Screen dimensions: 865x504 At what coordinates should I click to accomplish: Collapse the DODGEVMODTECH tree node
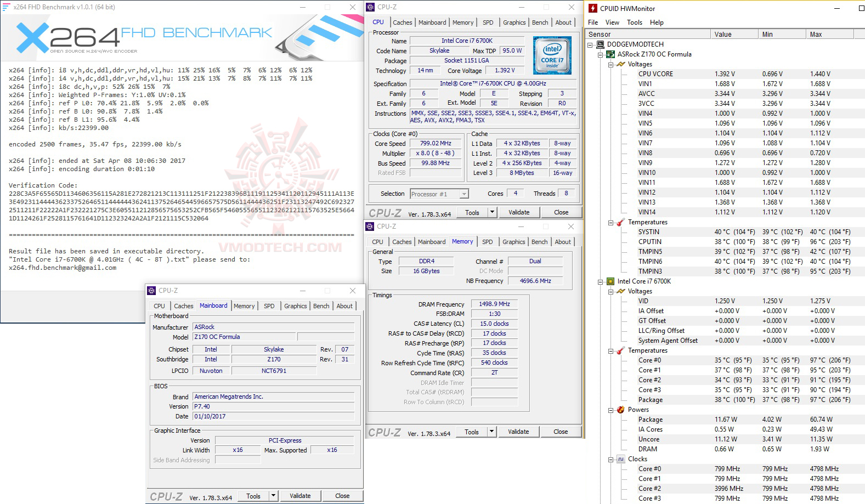[x=590, y=44]
